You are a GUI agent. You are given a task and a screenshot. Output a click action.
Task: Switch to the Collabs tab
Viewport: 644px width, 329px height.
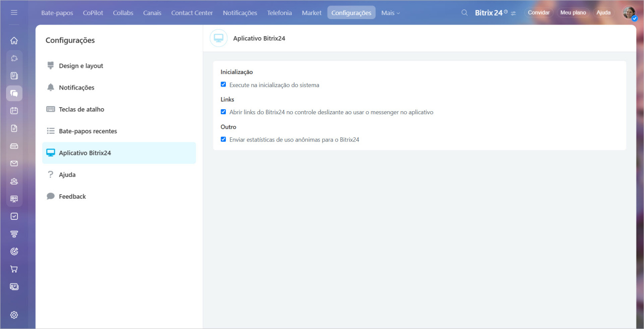coord(123,13)
